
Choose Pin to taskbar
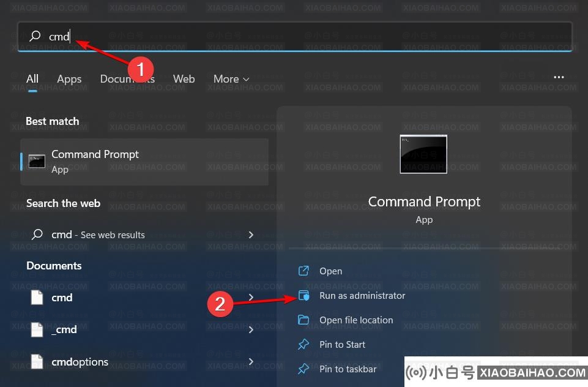click(x=348, y=369)
